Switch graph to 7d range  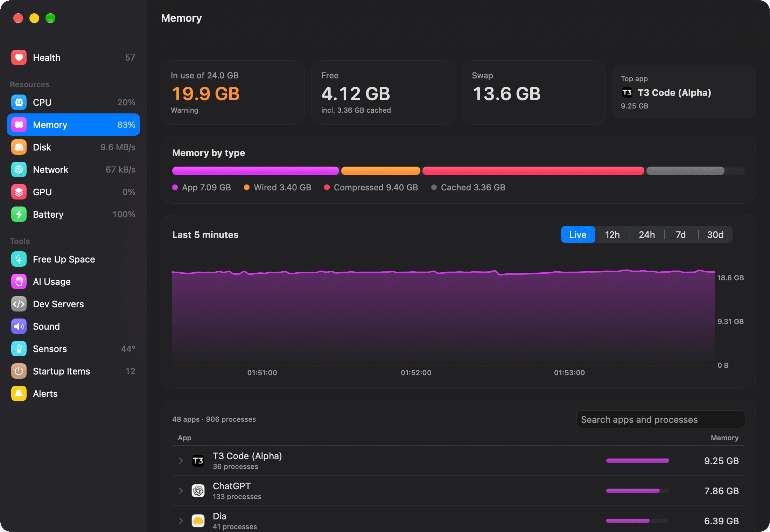tap(681, 234)
